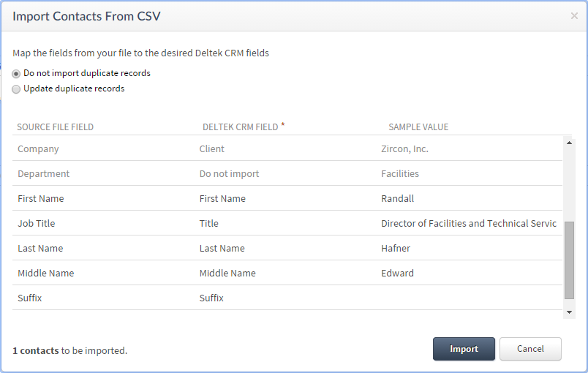
Task: Cancel the CSV import
Action: click(x=530, y=349)
